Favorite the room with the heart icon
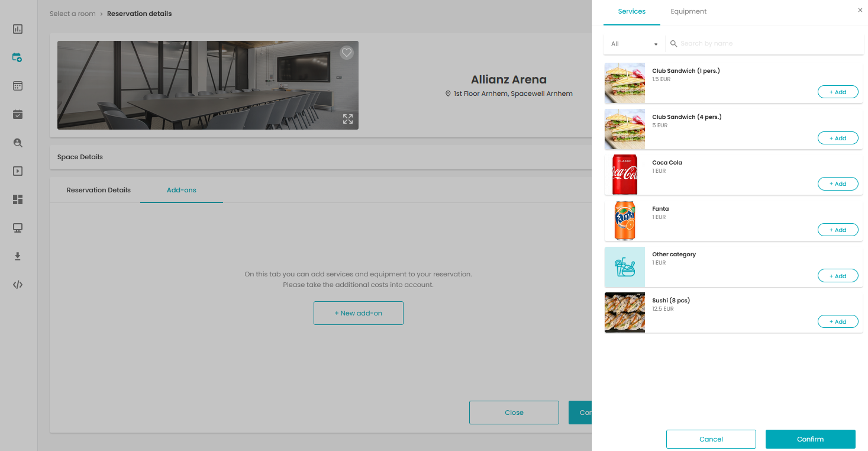 click(x=347, y=53)
